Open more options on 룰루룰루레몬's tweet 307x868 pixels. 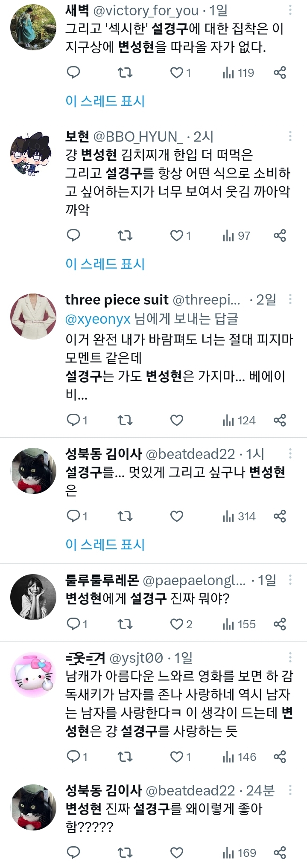[290, 580]
